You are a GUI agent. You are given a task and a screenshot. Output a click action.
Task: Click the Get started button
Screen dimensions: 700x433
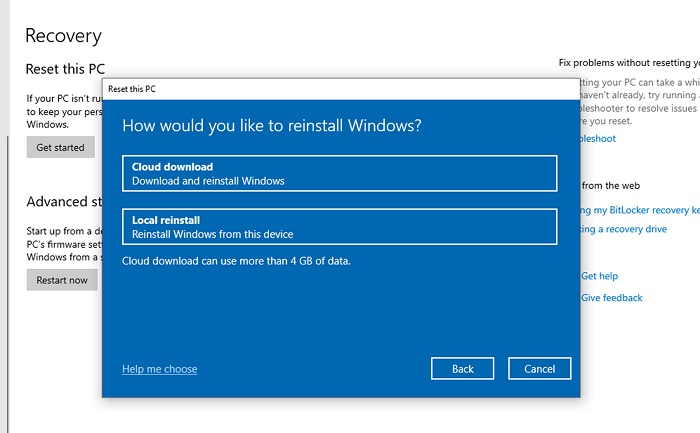61,147
